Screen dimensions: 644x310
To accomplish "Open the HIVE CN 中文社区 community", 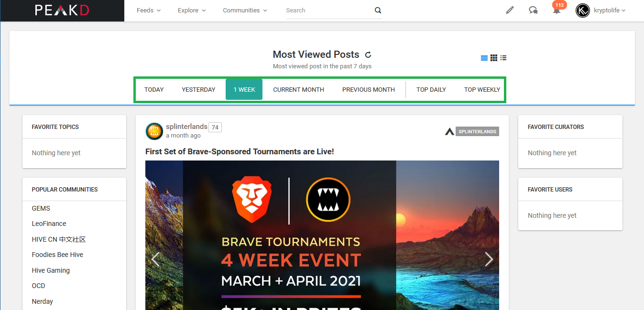I will [x=59, y=239].
